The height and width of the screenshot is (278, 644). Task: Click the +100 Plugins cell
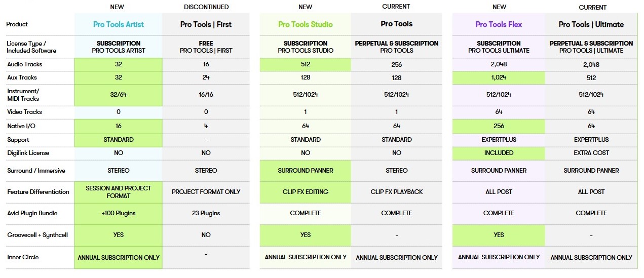tap(119, 213)
